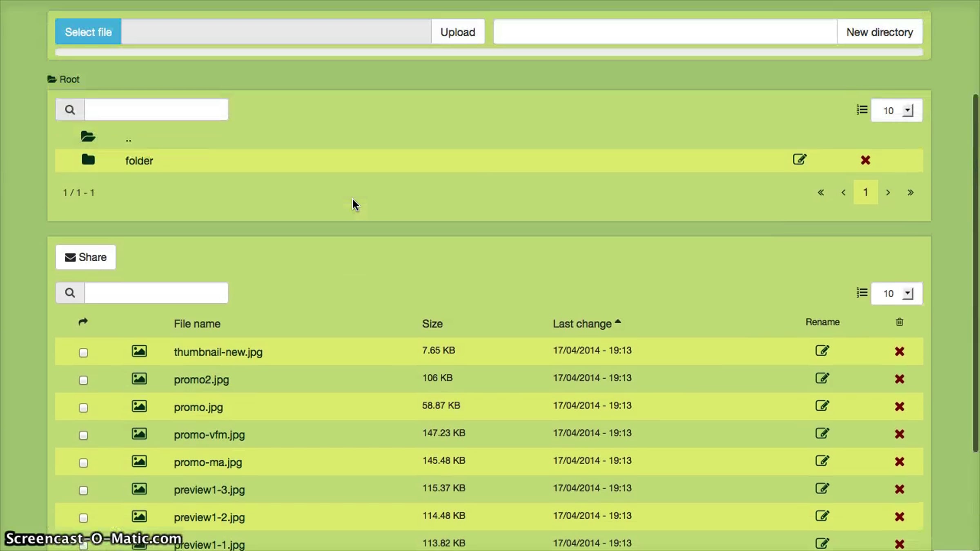Open directories per-page count dropdown
980x551 pixels.
tap(896, 111)
